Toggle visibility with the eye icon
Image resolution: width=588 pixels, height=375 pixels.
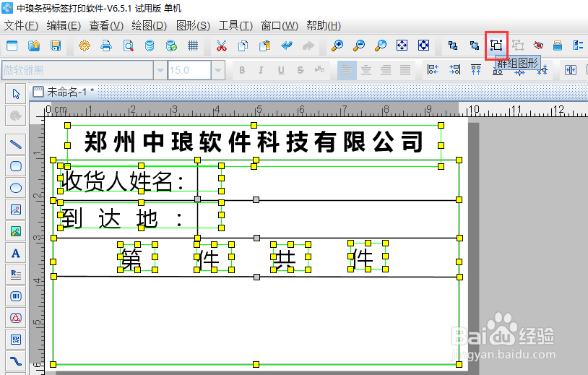pos(538,46)
